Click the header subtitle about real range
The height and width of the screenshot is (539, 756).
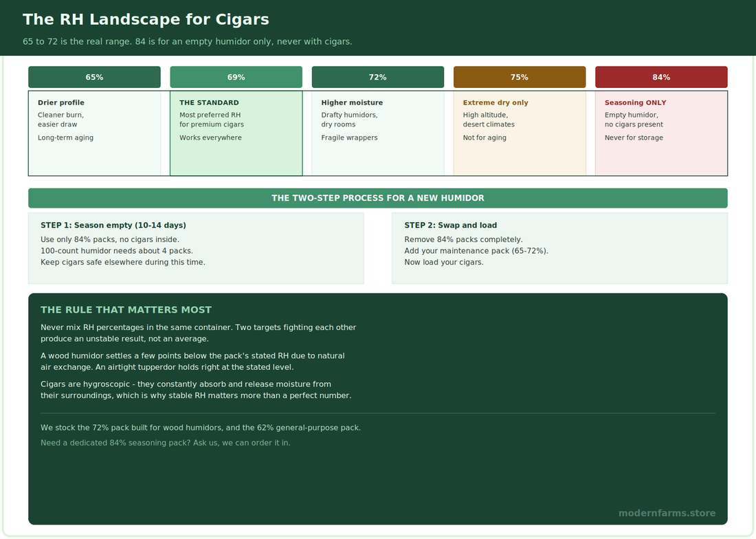click(x=188, y=41)
